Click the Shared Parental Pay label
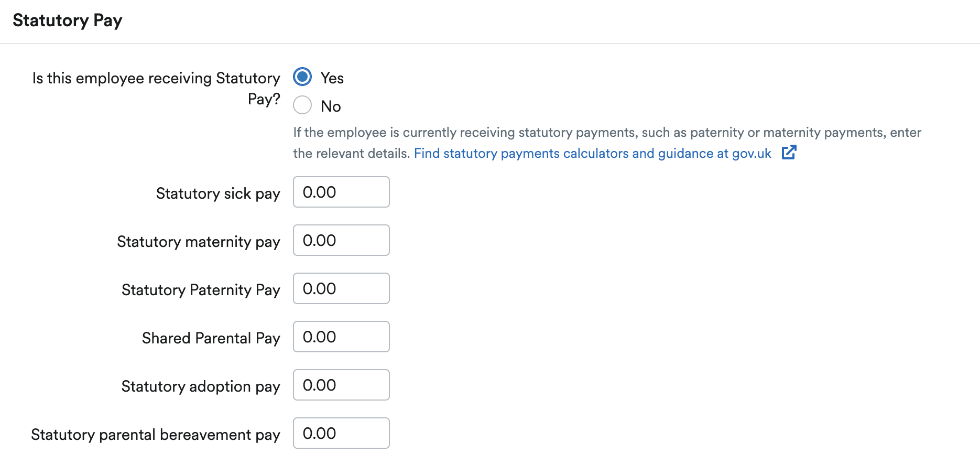980x475 pixels. pos(211,338)
